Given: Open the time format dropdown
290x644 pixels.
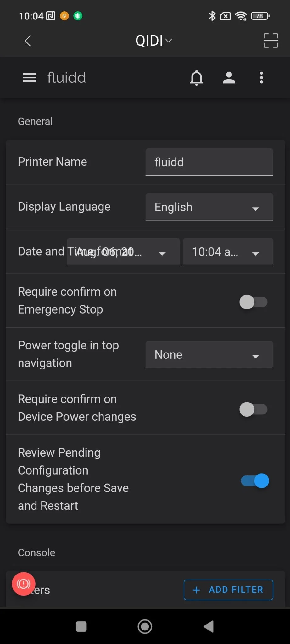Looking at the screenshot, I should 228,252.
